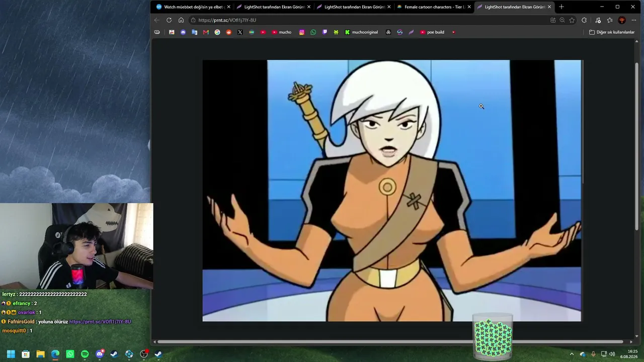Open the X (Twitter) bookmark
The image size is (644, 362).
[240, 32]
